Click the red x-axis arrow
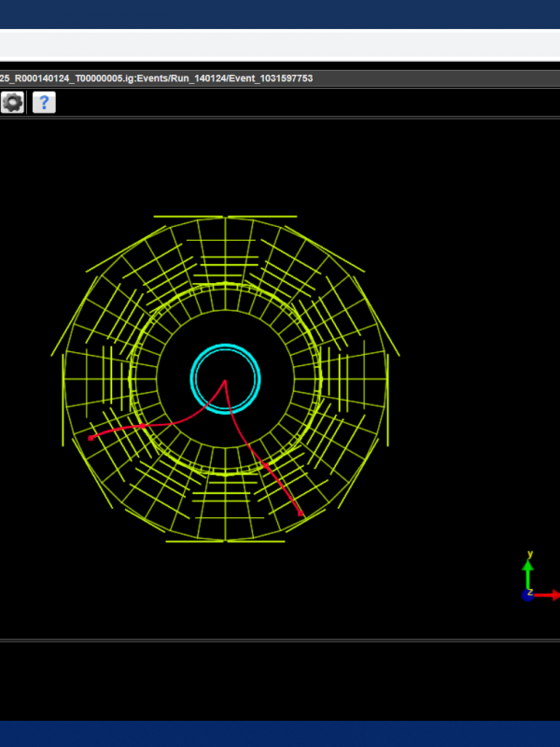560x747 pixels. pos(546,595)
